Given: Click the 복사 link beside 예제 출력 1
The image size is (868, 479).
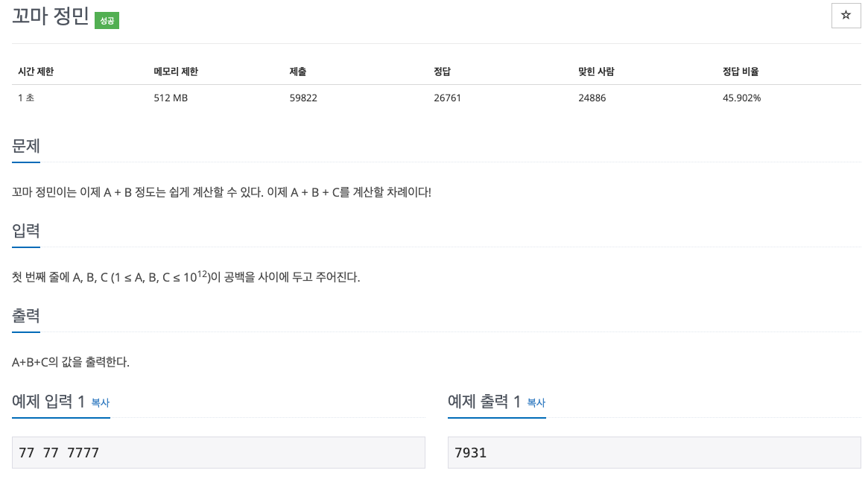Looking at the screenshot, I should tap(536, 403).
